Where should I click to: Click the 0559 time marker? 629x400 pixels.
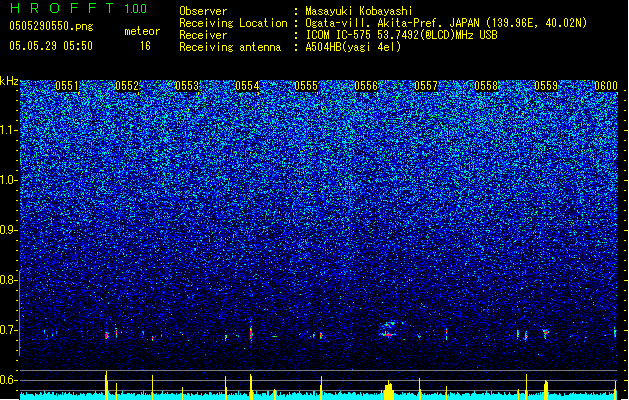[x=546, y=86]
